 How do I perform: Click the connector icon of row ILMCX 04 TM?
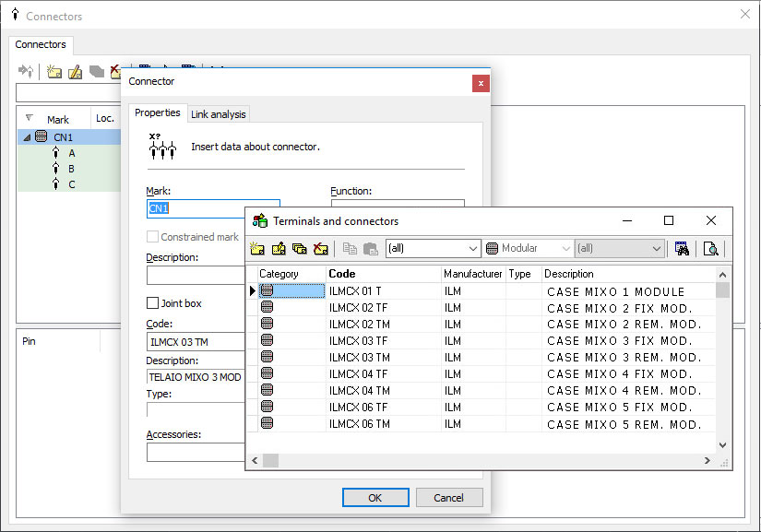[267, 389]
